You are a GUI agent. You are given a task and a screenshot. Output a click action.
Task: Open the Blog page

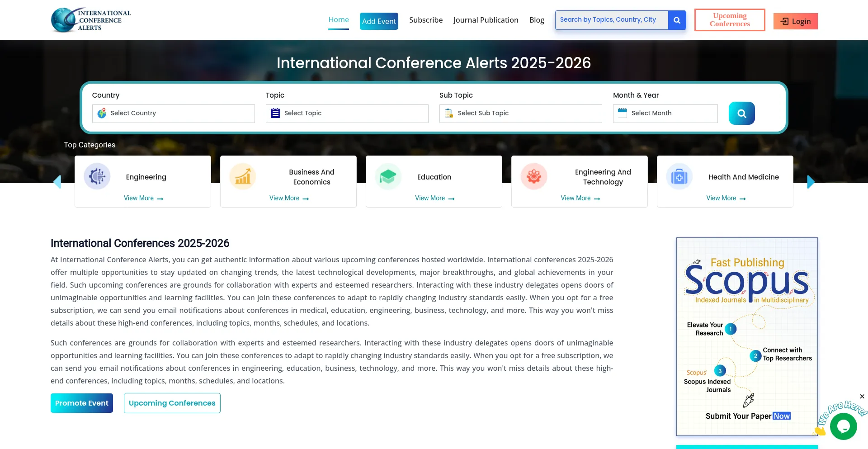tap(537, 20)
